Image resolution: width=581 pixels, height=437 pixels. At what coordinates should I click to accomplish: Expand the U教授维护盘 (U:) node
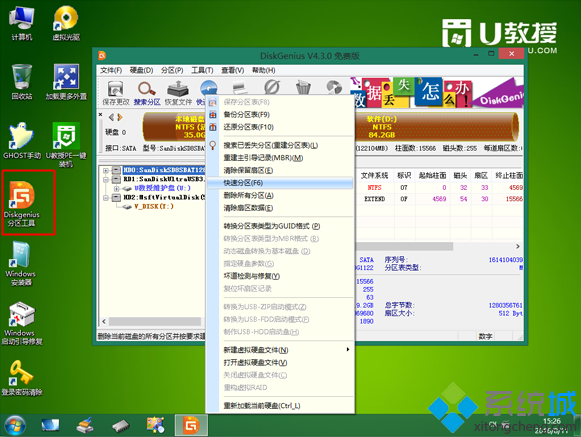pyautogui.click(x=117, y=188)
